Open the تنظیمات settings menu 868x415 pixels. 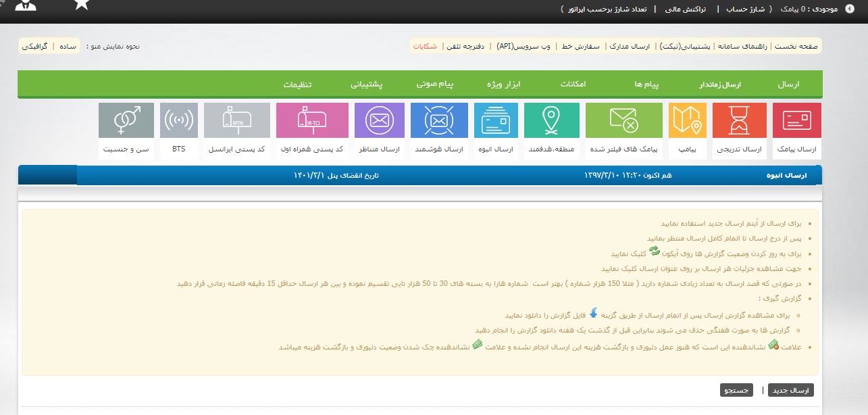coord(297,84)
